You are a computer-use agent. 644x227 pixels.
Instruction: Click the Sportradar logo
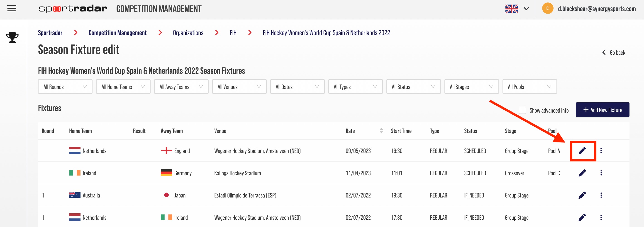point(73,9)
